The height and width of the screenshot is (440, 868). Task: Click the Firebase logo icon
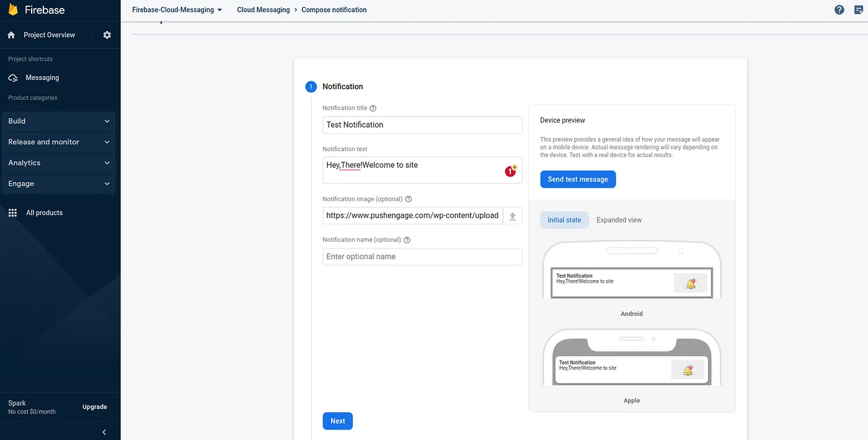12,9
